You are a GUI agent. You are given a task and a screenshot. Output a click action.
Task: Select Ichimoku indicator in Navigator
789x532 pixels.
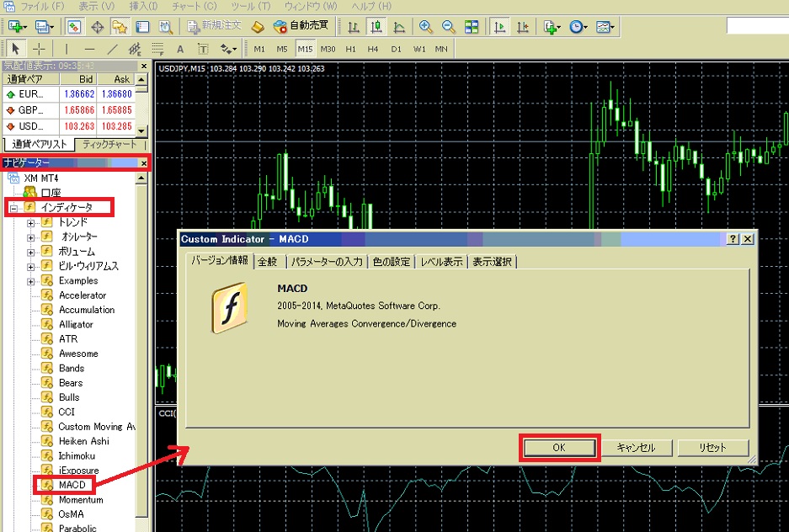pos(77,455)
